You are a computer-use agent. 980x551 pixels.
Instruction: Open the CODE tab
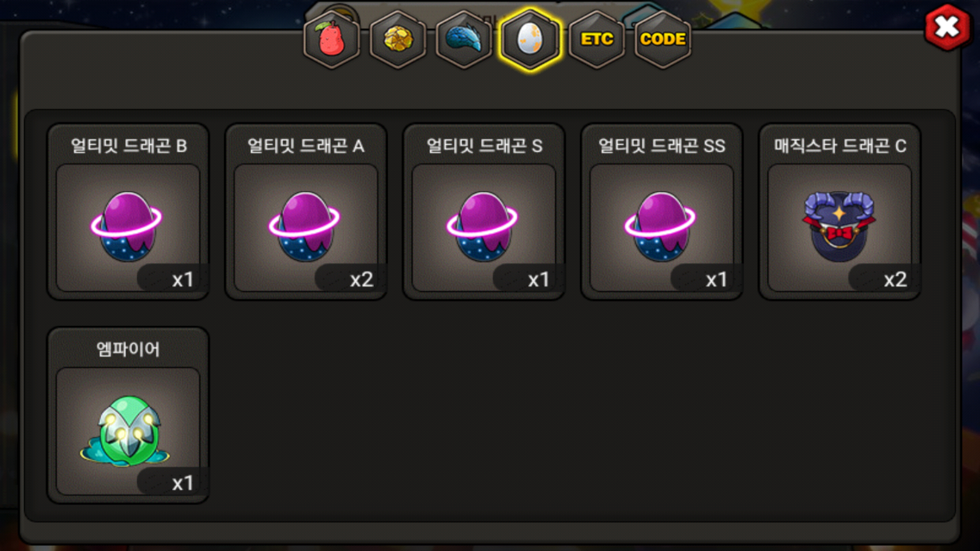(663, 39)
